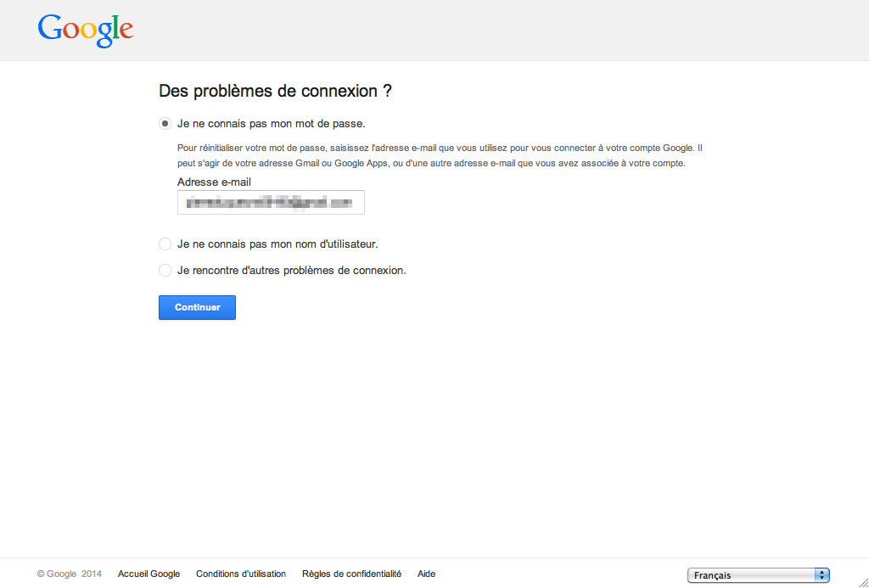Select "Je ne connais pas mon nom d'utilisateur" option
The height and width of the screenshot is (588, 869).
point(165,244)
